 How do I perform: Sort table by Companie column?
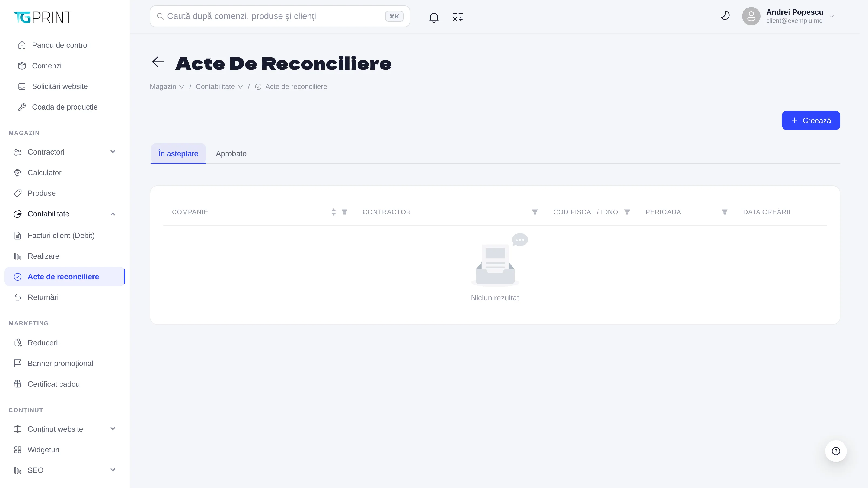pos(333,212)
